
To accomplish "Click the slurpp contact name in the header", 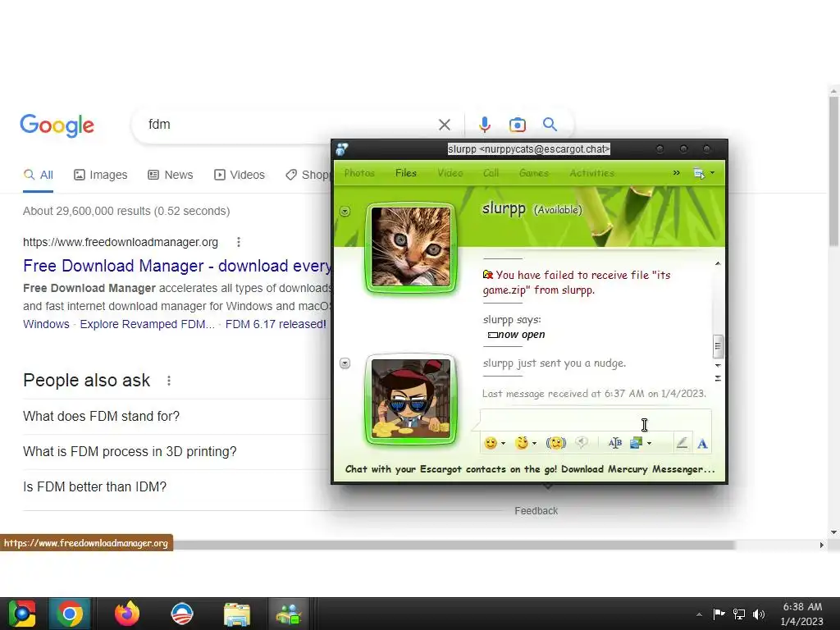I will [x=504, y=208].
